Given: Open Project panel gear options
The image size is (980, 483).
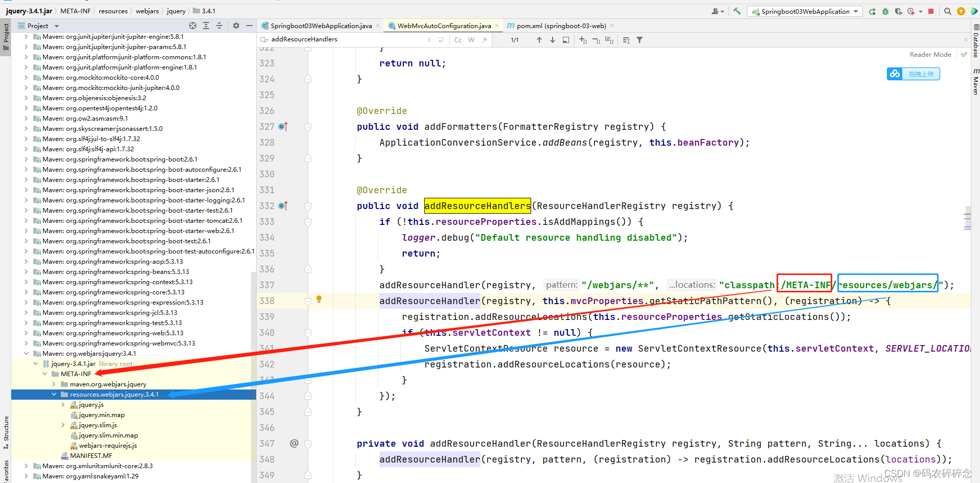Looking at the screenshot, I should (236, 26).
